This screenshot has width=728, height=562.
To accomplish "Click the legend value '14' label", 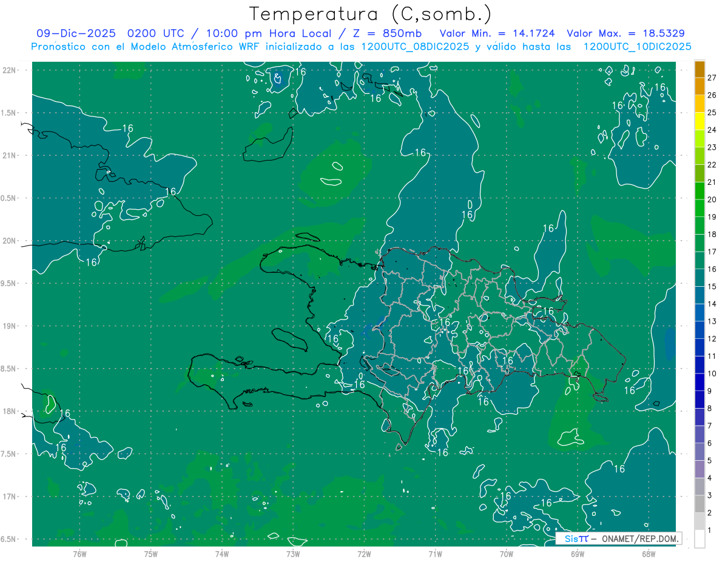I will [x=712, y=304].
